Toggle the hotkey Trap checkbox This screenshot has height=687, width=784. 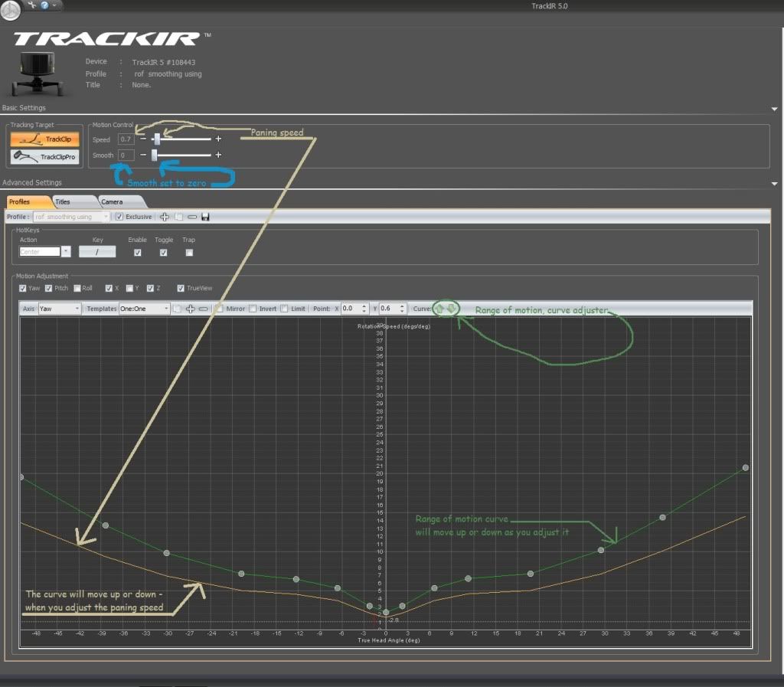click(189, 253)
